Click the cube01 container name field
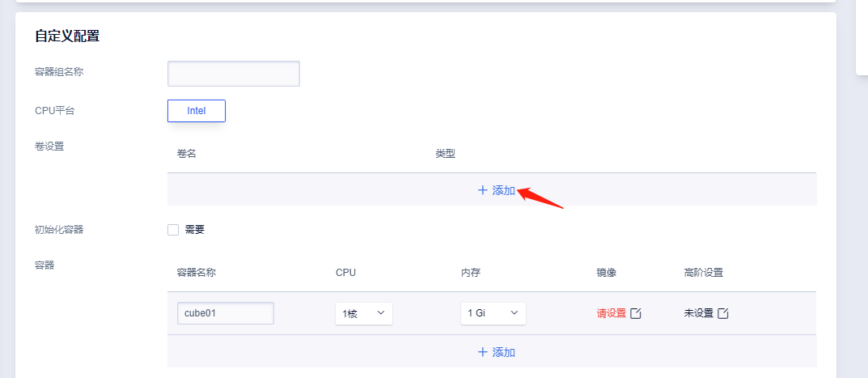 [226, 313]
